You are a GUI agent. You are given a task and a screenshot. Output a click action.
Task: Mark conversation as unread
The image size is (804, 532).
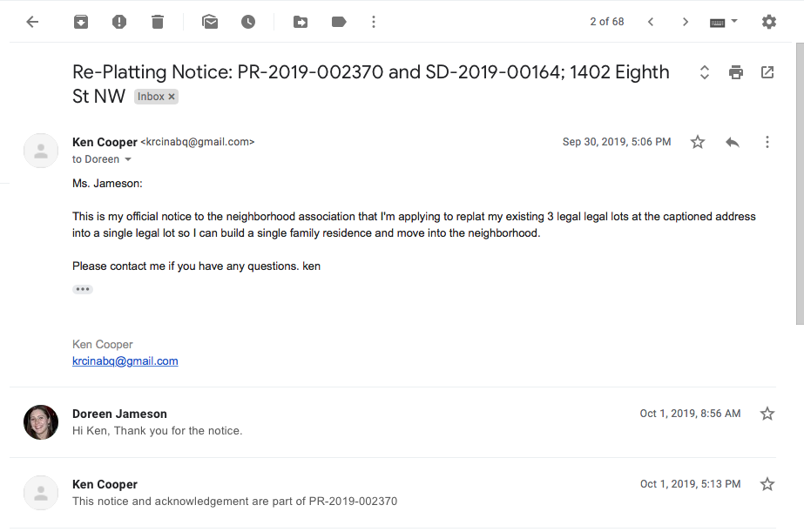tap(210, 22)
